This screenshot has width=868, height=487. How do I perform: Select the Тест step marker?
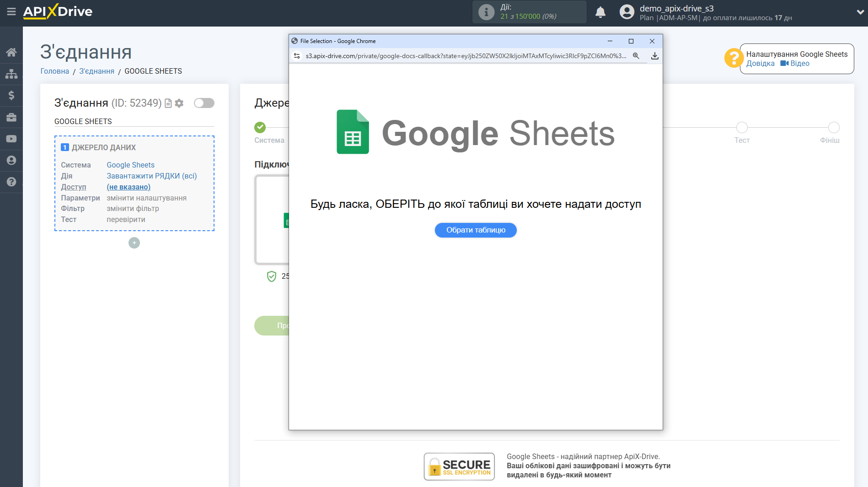[742, 128]
